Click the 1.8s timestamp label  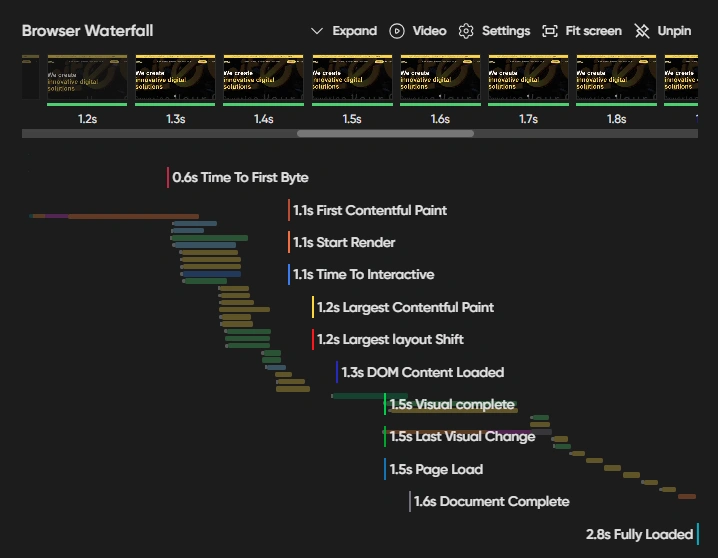pyautogui.click(x=616, y=119)
